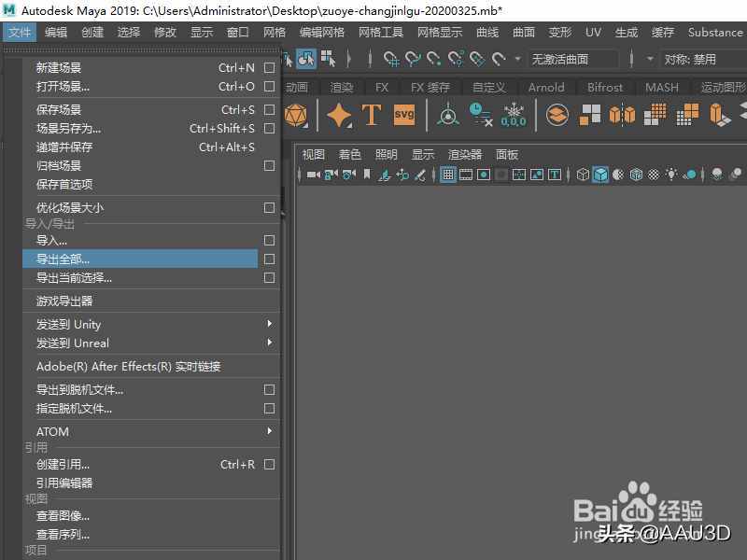Click the center pivot shelf icon
The width and height of the screenshot is (747, 560).
tap(448, 115)
